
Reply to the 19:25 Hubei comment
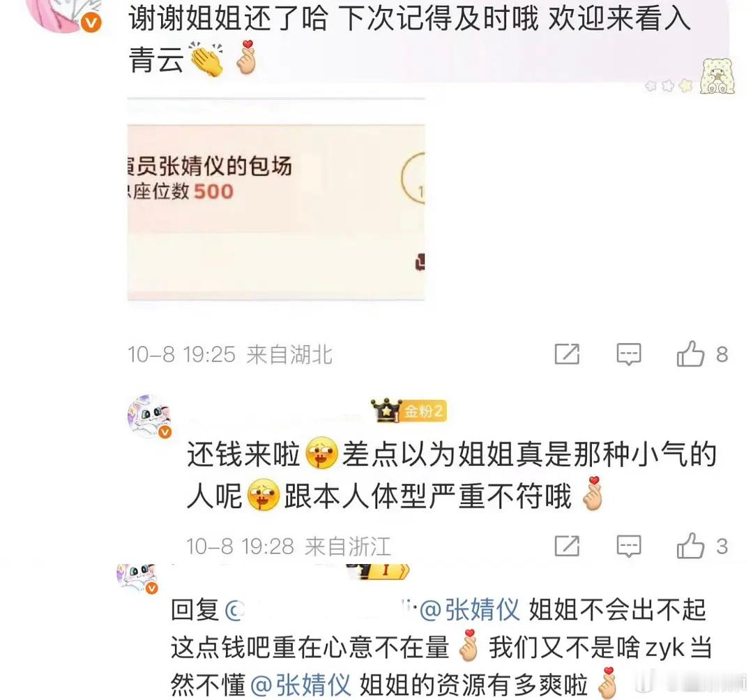(x=629, y=354)
